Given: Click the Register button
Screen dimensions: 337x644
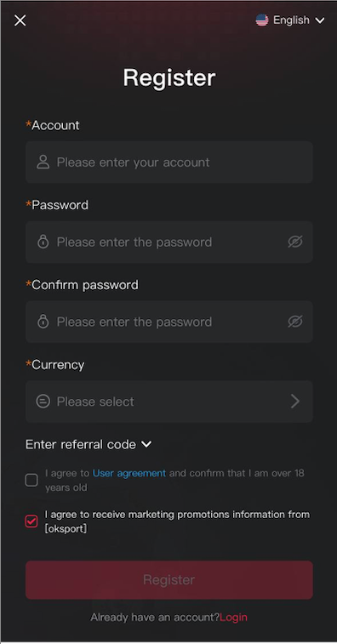Looking at the screenshot, I should (168, 580).
